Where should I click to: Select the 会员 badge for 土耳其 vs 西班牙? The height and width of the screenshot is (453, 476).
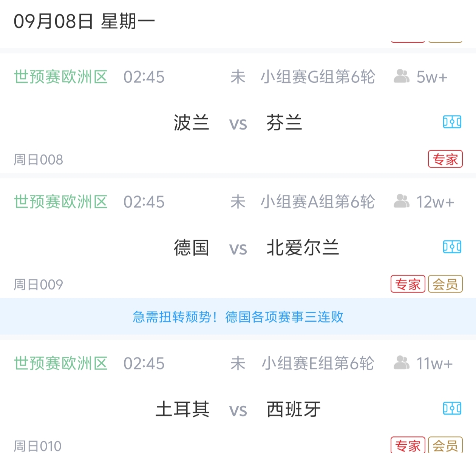click(x=446, y=445)
